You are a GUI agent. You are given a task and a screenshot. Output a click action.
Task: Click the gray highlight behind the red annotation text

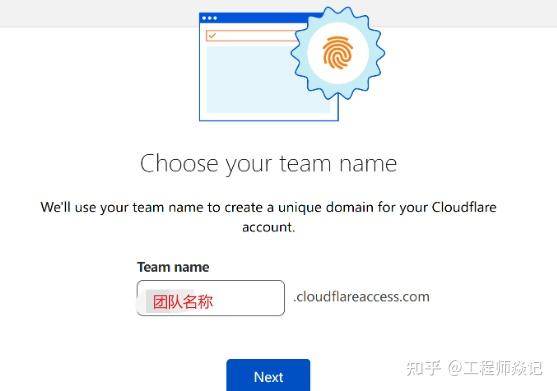click(x=169, y=301)
